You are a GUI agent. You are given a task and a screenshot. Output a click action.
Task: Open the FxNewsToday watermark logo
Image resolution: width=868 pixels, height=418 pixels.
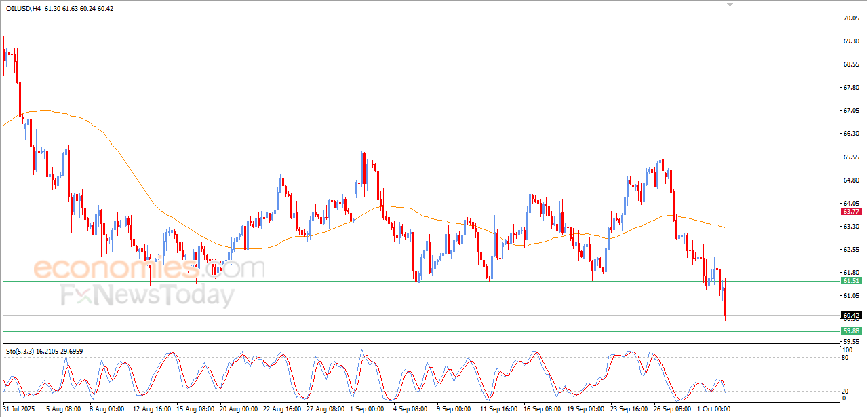(147, 297)
